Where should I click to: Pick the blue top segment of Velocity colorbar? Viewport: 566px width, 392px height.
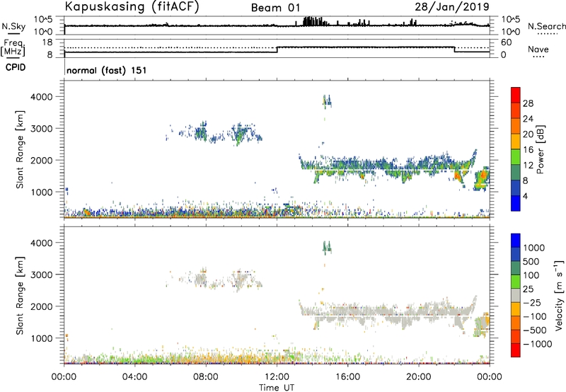(516, 241)
